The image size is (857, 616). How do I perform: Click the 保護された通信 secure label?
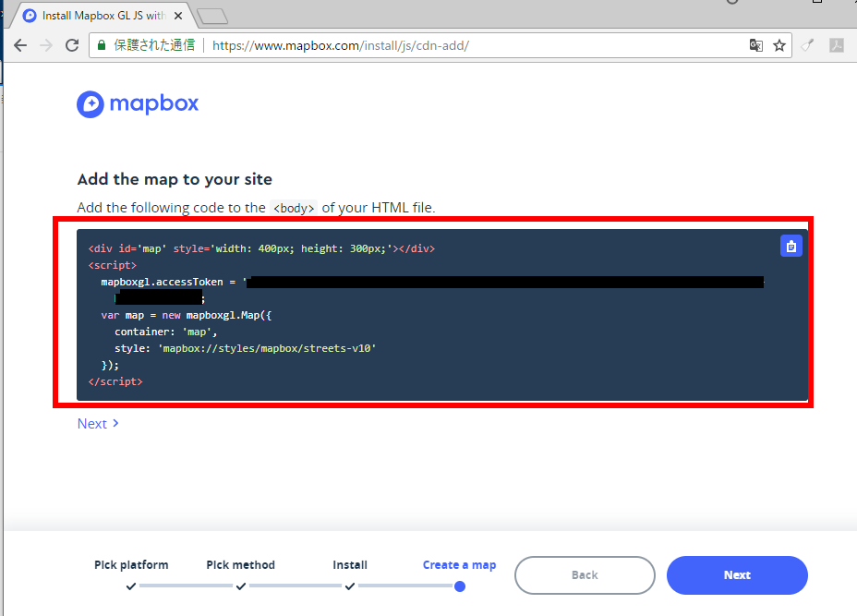[154, 45]
